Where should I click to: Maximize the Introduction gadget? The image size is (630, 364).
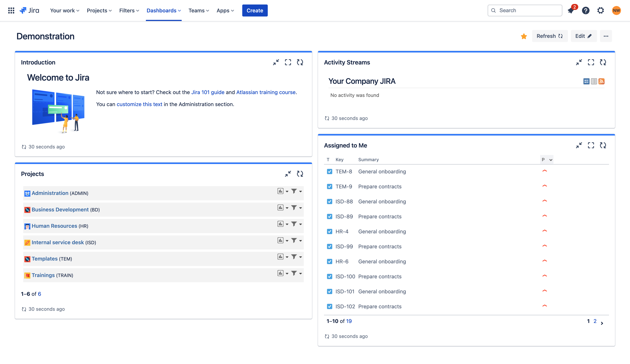tap(288, 62)
